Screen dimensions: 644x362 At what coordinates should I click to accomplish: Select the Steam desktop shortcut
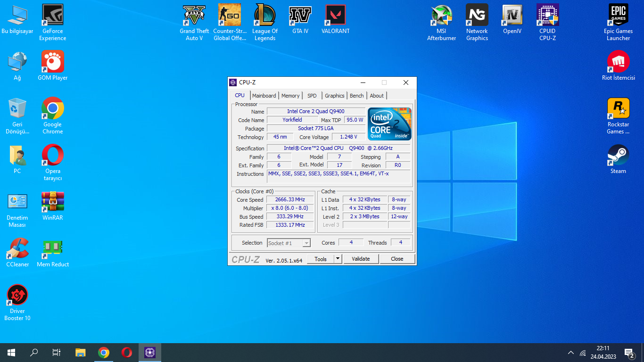click(x=619, y=159)
